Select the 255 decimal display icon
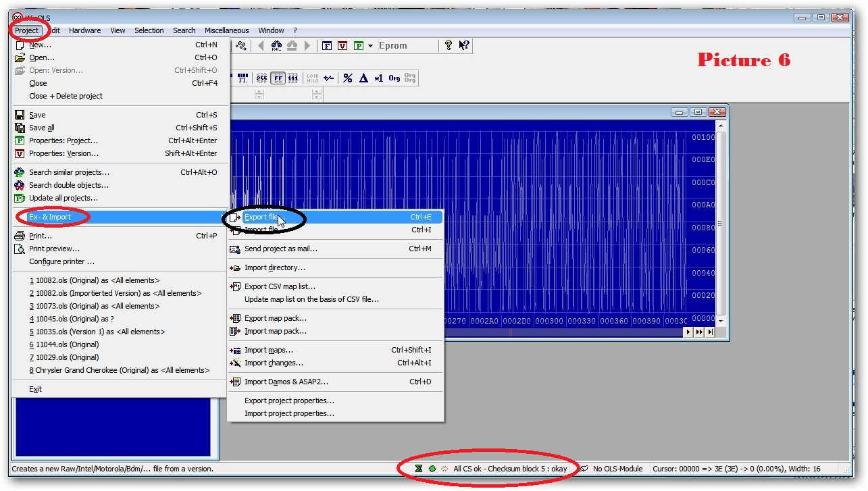868x491 pixels. (261, 78)
